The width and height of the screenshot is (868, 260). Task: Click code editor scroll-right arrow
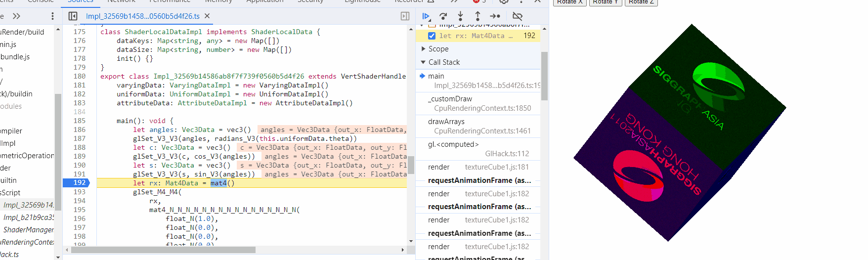pyautogui.click(x=403, y=250)
